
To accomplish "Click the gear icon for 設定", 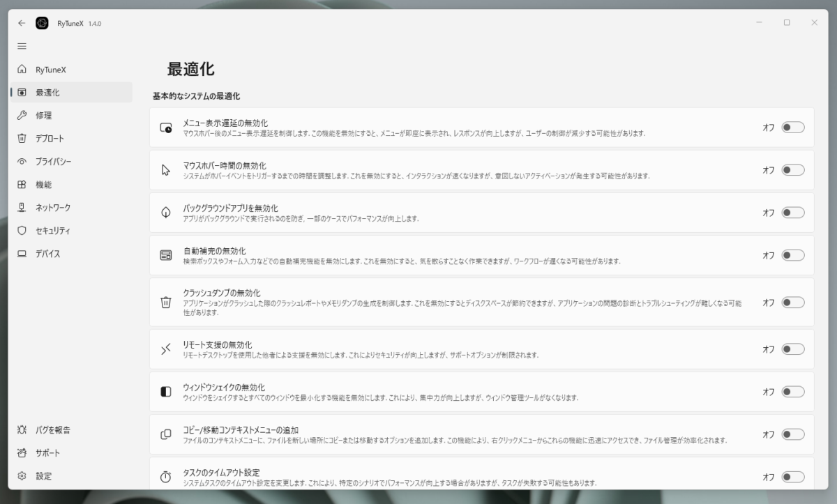I will [22, 476].
